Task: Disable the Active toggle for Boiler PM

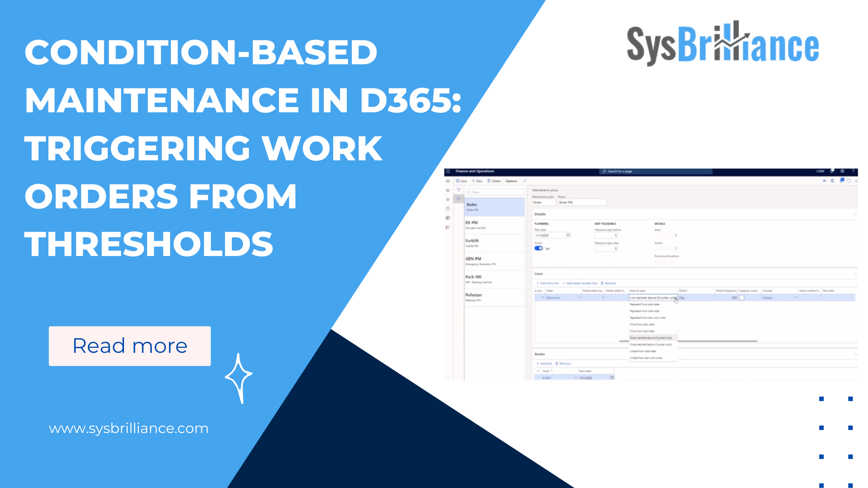Action: [x=539, y=248]
